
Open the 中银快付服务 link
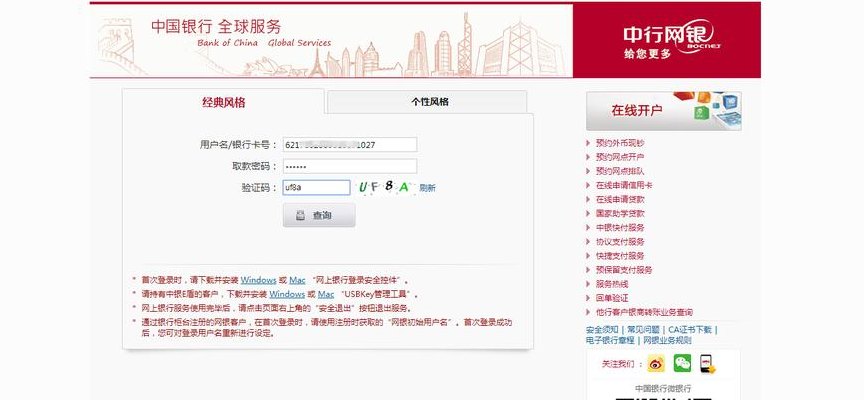[620, 228]
